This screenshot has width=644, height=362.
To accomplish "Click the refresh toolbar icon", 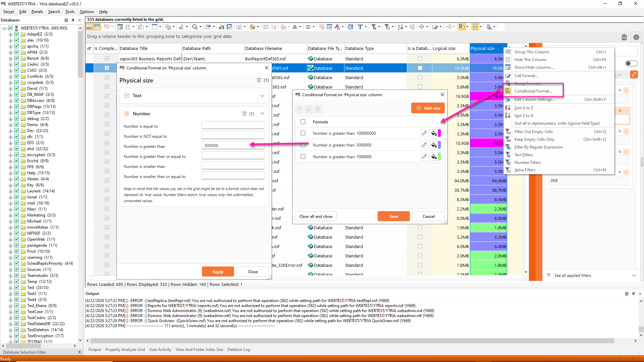I will click(x=351, y=27).
